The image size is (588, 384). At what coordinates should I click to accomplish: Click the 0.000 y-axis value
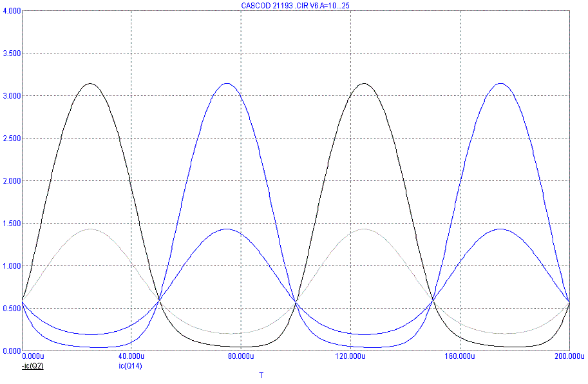point(12,351)
